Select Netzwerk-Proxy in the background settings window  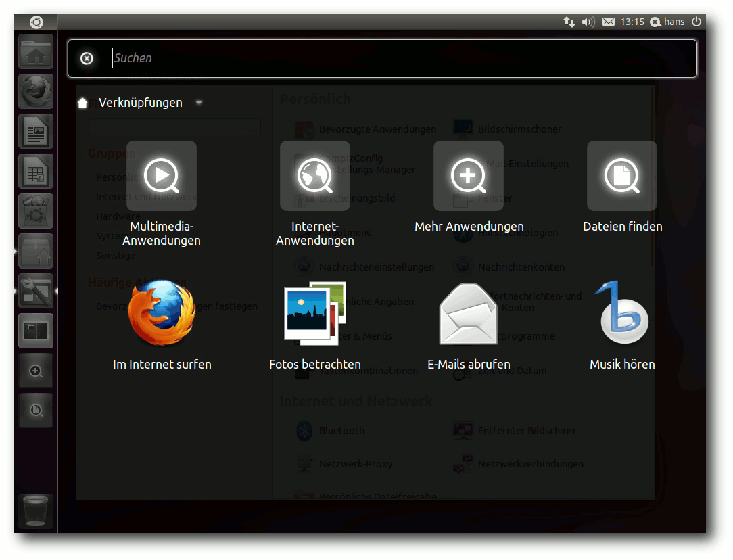click(345, 464)
